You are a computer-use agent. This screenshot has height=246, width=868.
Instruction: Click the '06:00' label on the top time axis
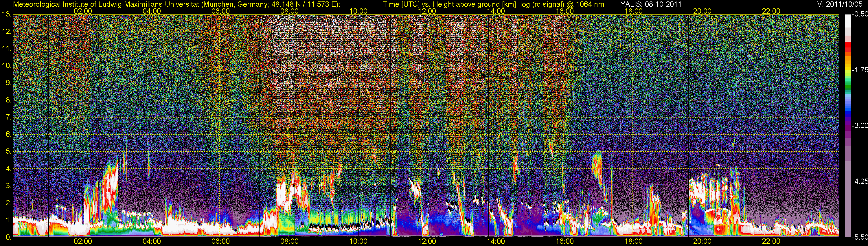coord(220,11)
